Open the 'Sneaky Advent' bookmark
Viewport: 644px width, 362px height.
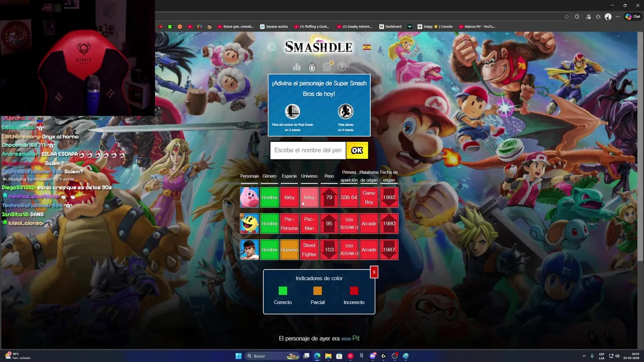[355, 27]
